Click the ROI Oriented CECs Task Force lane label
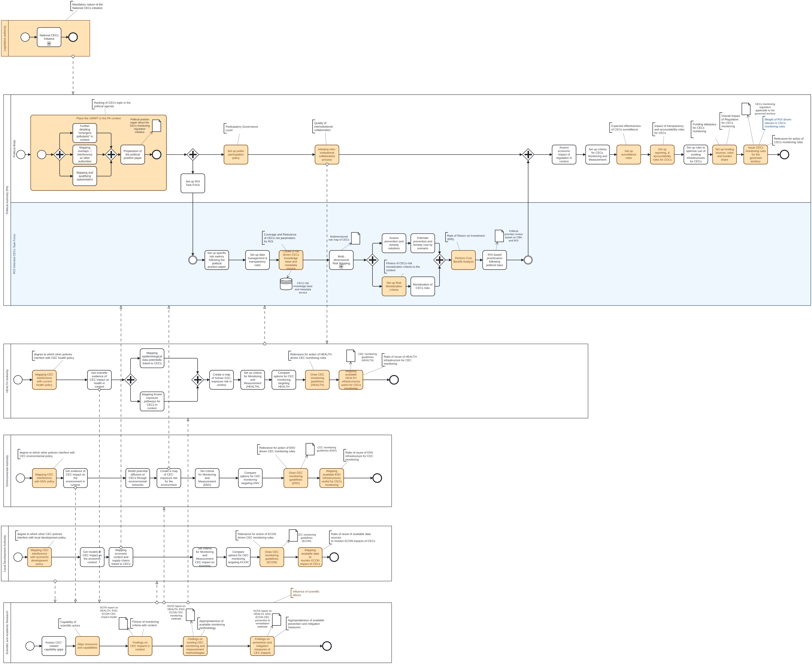This screenshot has width=812, height=664. 14,254
